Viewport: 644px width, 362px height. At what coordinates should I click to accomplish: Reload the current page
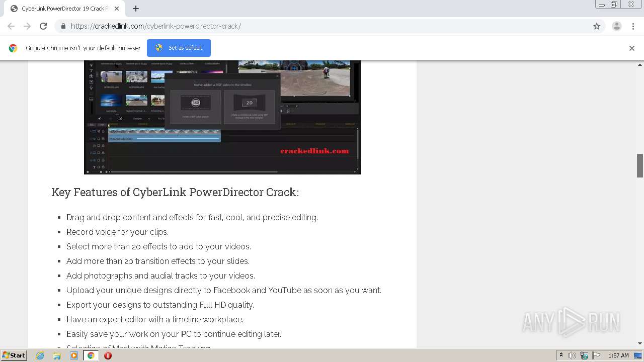pyautogui.click(x=43, y=26)
